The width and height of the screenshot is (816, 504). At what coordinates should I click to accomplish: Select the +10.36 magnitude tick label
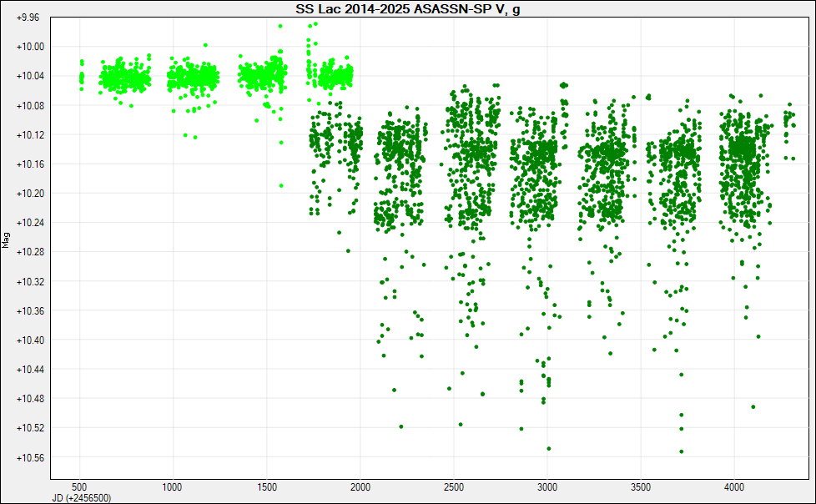click(x=31, y=311)
